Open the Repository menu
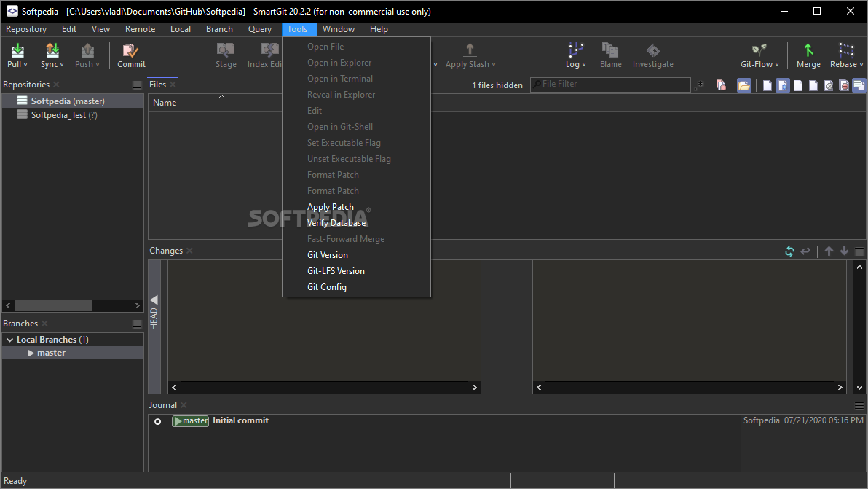This screenshot has width=868, height=489. point(26,29)
